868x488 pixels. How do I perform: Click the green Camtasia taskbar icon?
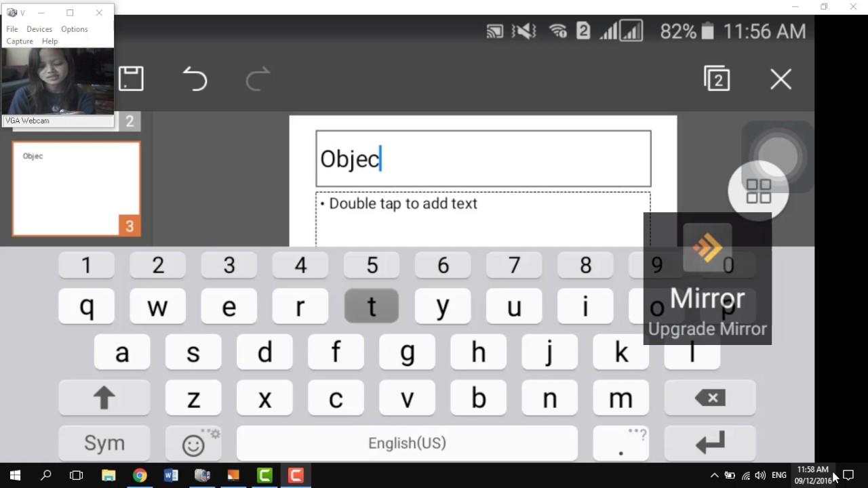(x=264, y=476)
